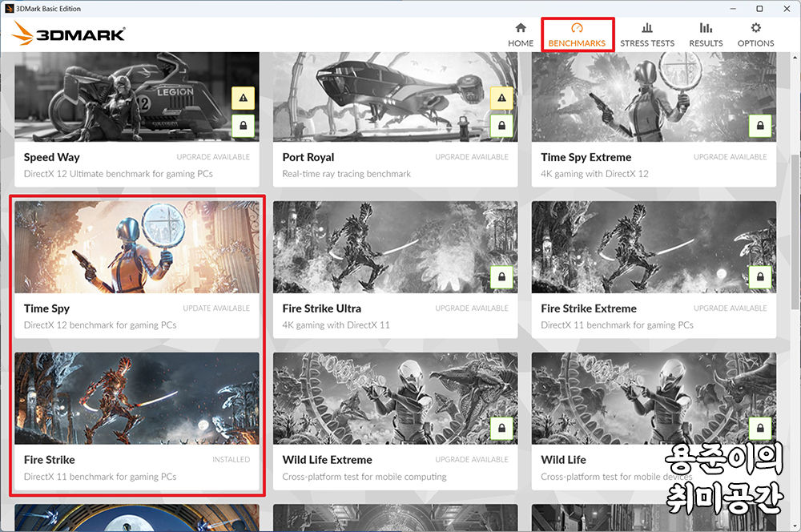The image size is (801, 532).
Task: Click the warning icon on Port Royal
Action: point(501,98)
